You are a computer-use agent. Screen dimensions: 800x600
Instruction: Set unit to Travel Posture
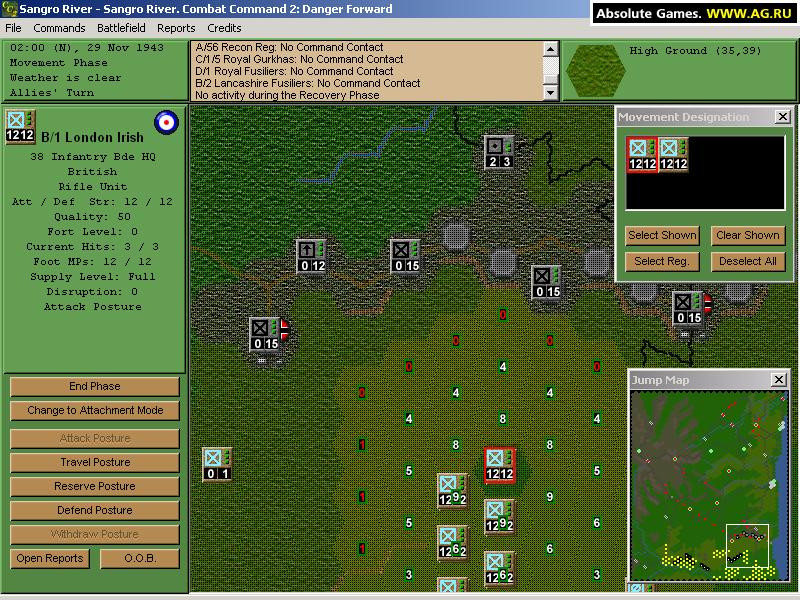(x=95, y=462)
